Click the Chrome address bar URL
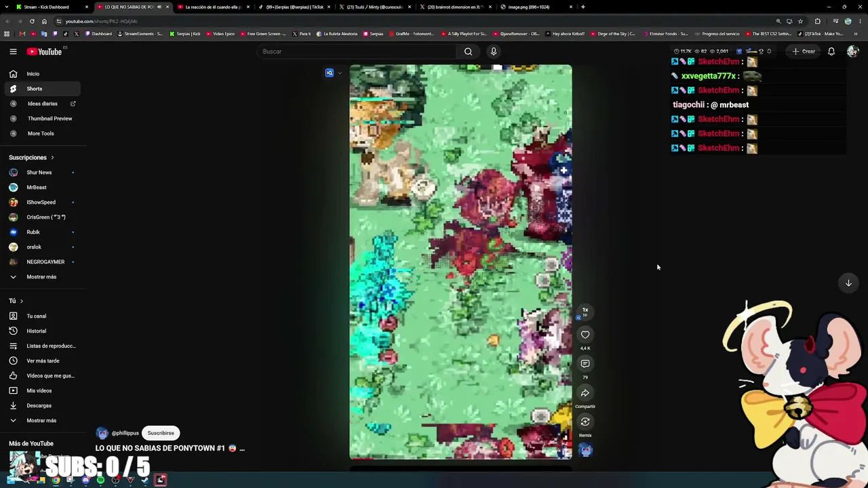 (x=101, y=22)
